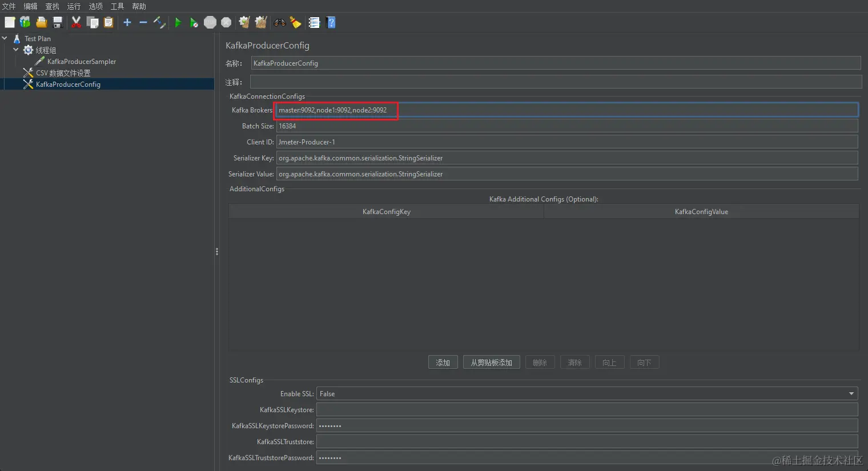
Task: Click the Toggle enable/disable toolbar icon
Action: (x=159, y=22)
